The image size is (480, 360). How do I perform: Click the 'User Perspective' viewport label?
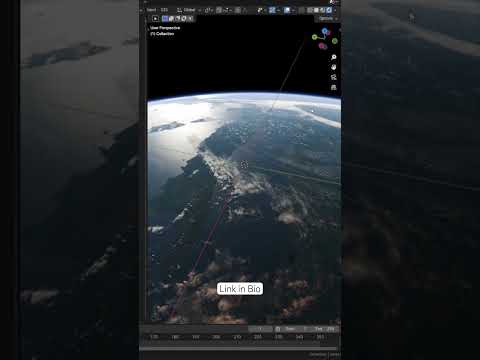165,28
